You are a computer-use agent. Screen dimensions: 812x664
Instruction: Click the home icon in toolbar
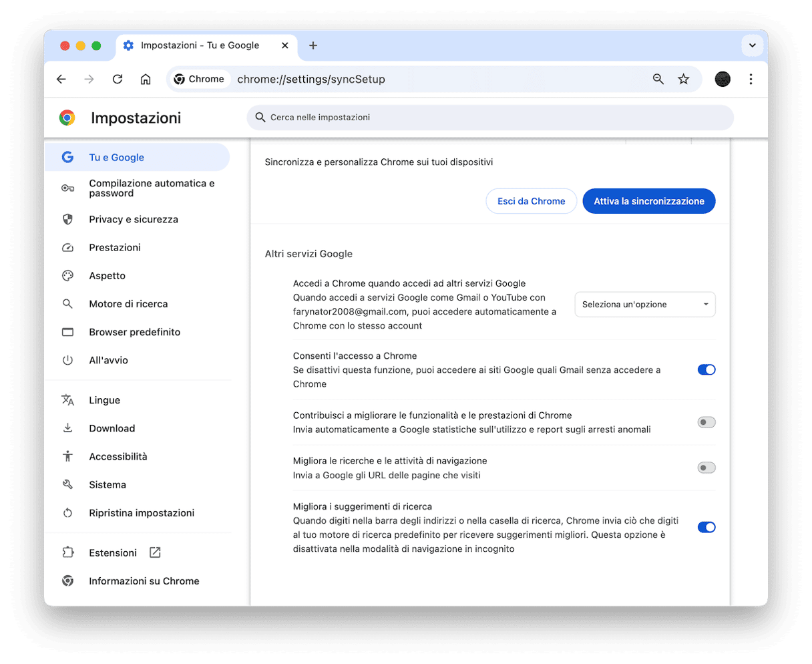coord(146,79)
